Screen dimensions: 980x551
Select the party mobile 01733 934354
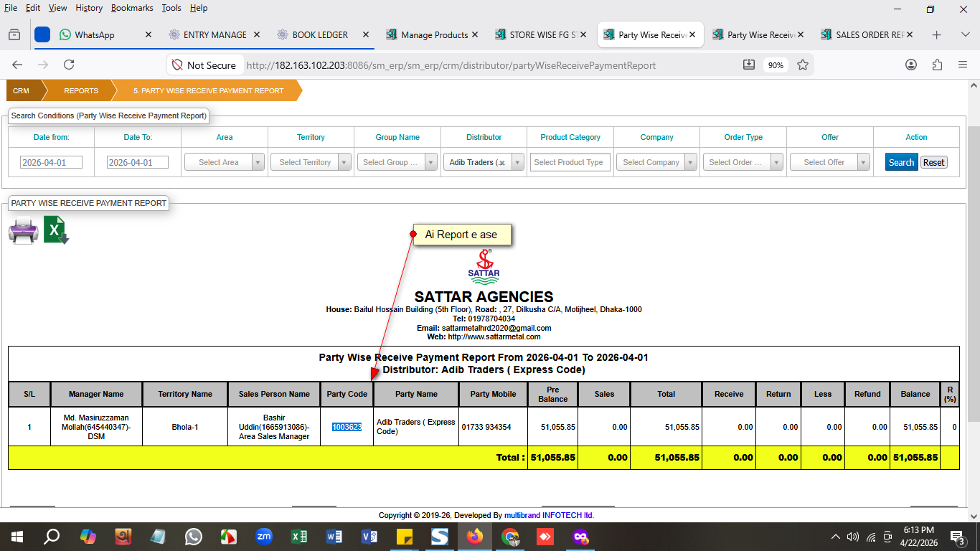486,427
